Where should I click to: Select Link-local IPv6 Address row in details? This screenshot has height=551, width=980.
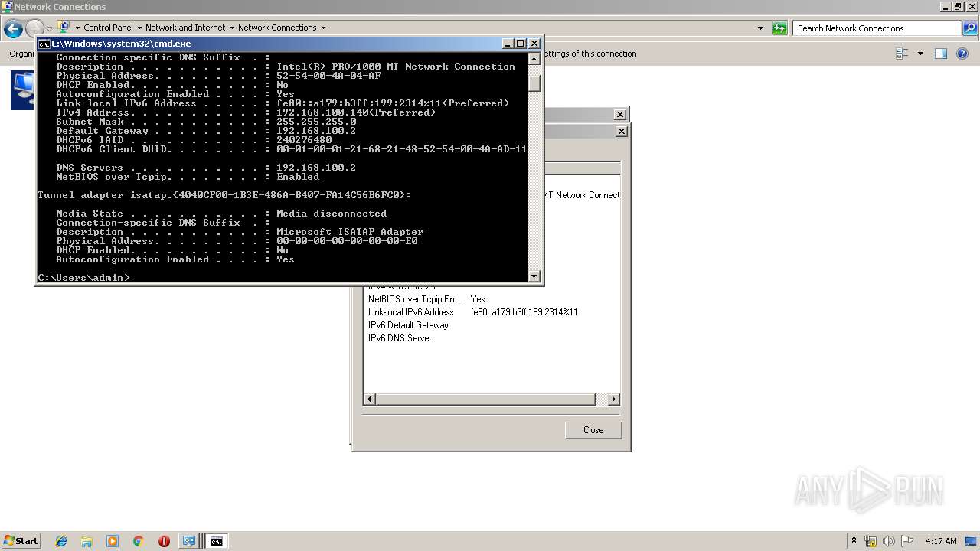pos(492,312)
